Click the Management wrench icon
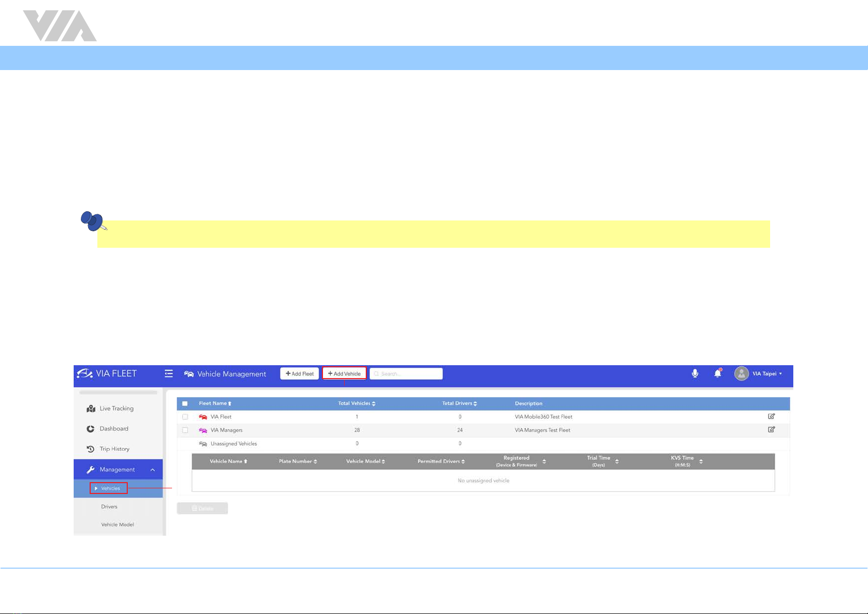Screen dimensions: 868x614 91,469
